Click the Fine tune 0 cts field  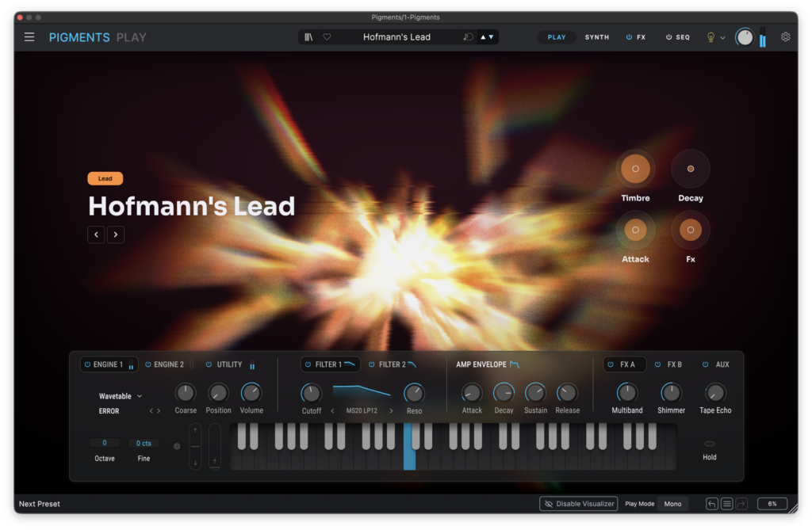[x=144, y=443]
